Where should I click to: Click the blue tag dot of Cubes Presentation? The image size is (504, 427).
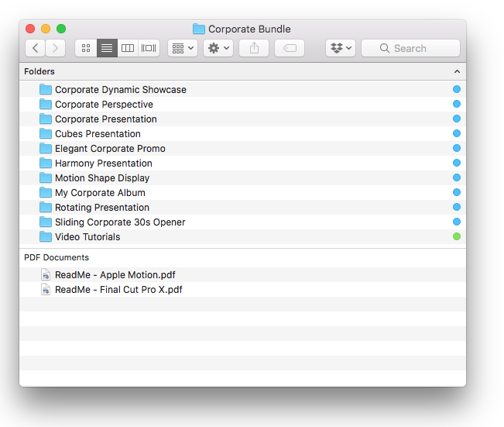pos(457,133)
